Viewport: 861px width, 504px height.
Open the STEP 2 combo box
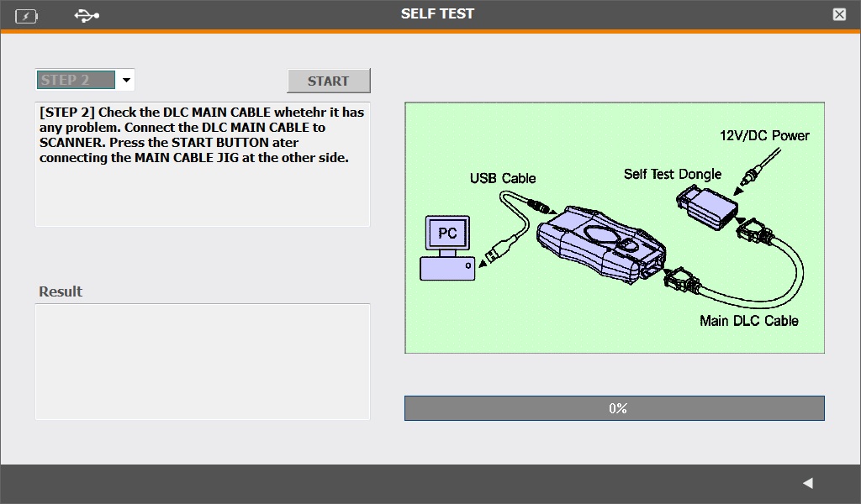pyautogui.click(x=77, y=81)
